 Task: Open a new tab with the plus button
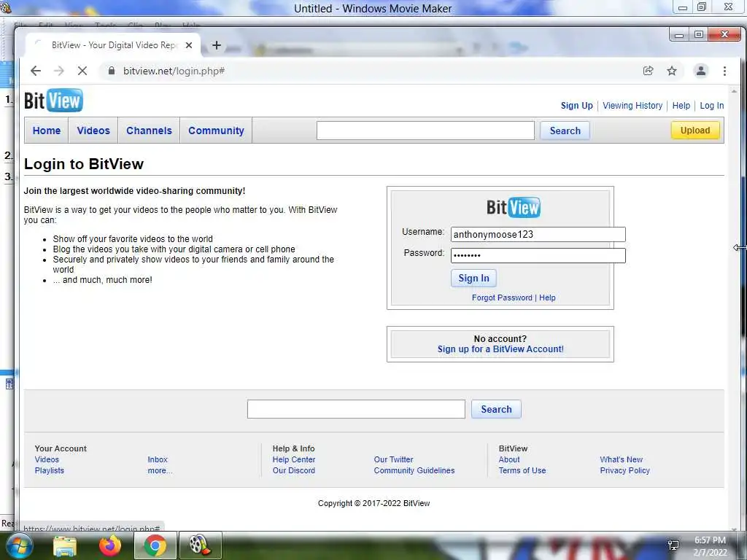[217, 45]
